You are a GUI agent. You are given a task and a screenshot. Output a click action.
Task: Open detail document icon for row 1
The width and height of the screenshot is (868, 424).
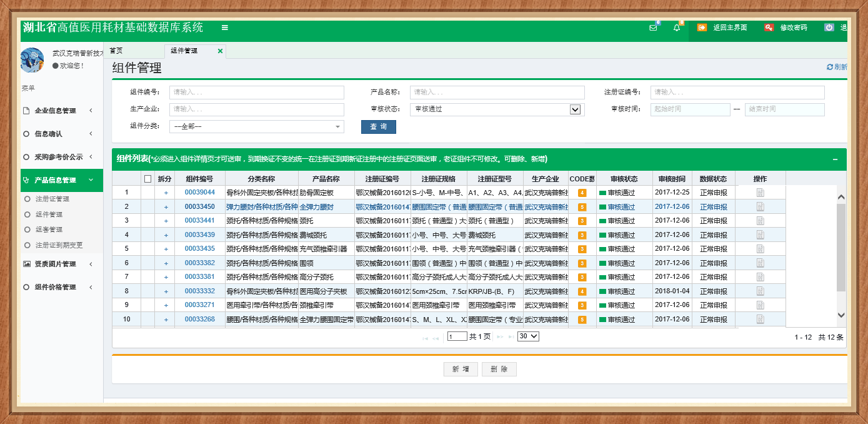[760, 193]
